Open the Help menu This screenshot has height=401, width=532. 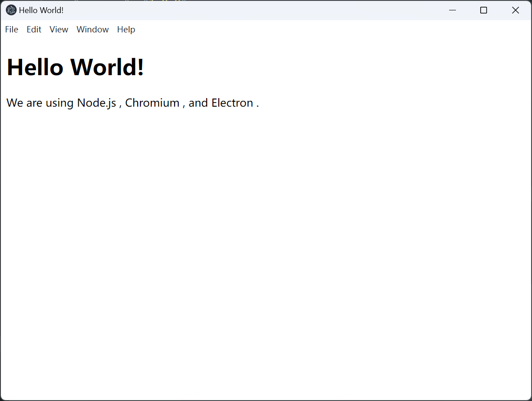126,29
